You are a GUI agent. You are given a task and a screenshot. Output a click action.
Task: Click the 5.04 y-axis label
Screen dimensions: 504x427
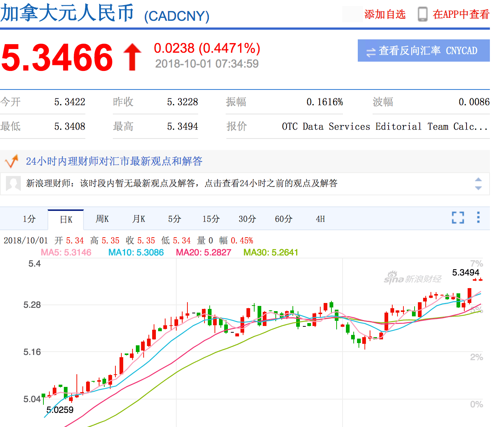[x=32, y=399]
